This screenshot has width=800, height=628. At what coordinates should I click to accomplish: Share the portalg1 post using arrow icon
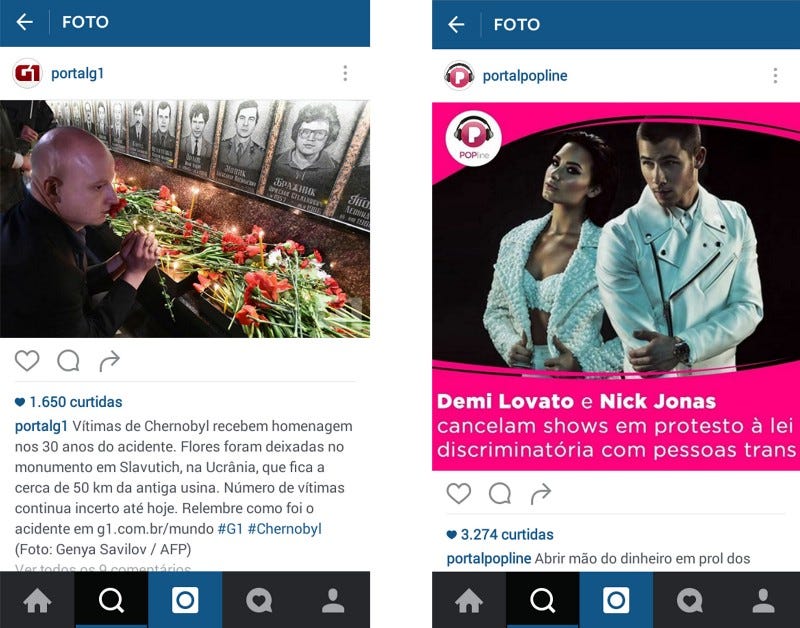pos(109,361)
